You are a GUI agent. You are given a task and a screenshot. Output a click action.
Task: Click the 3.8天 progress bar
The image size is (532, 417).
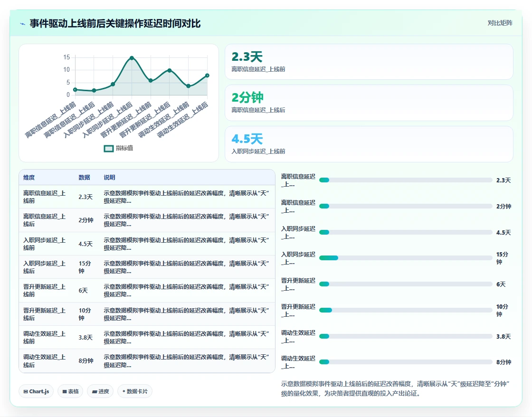(406, 336)
